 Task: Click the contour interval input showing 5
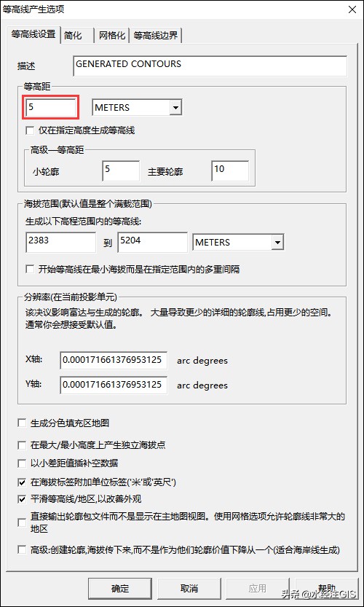51,107
